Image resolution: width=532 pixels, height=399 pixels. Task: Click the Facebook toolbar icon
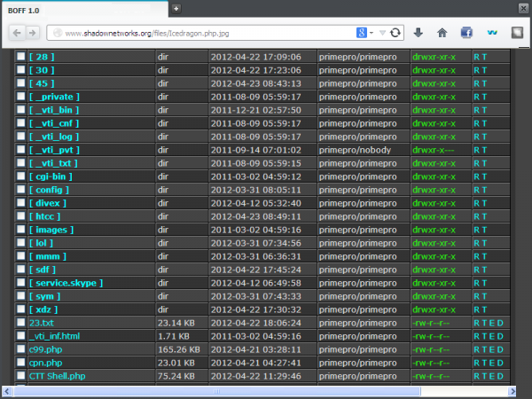(x=466, y=33)
